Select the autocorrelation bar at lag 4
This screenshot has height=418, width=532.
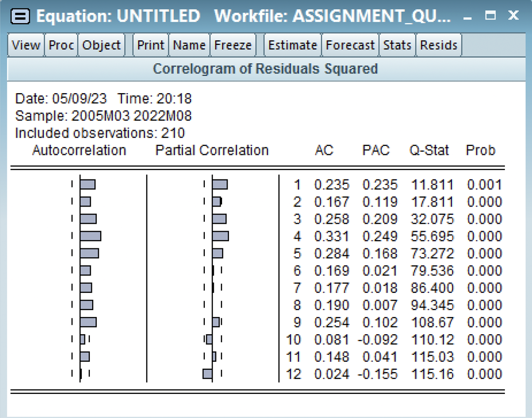[90, 236]
